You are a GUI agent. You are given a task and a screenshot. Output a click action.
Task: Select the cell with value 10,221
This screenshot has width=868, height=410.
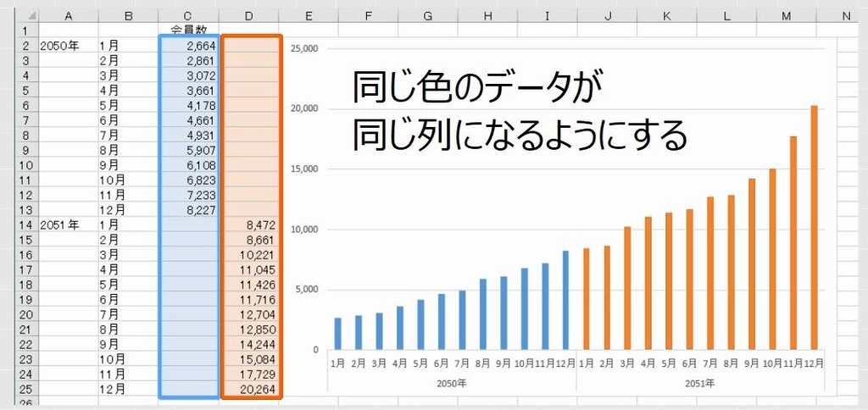pyautogui.click(x=248, y=254)
